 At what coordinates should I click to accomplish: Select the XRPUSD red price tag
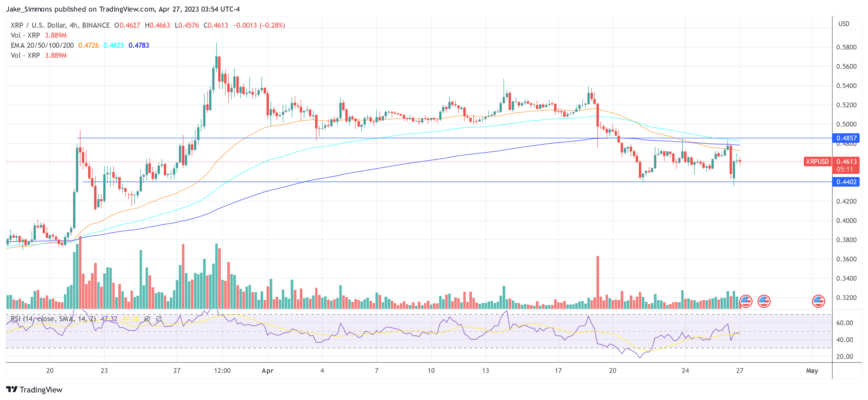817,162
